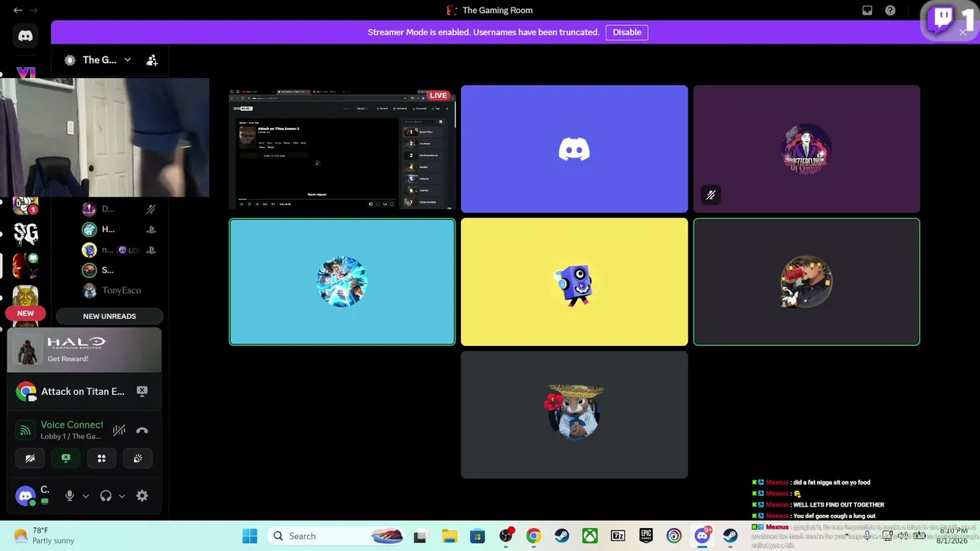Disconnect from the voice channel
The image size is (980, 551).
click(142, 430)
